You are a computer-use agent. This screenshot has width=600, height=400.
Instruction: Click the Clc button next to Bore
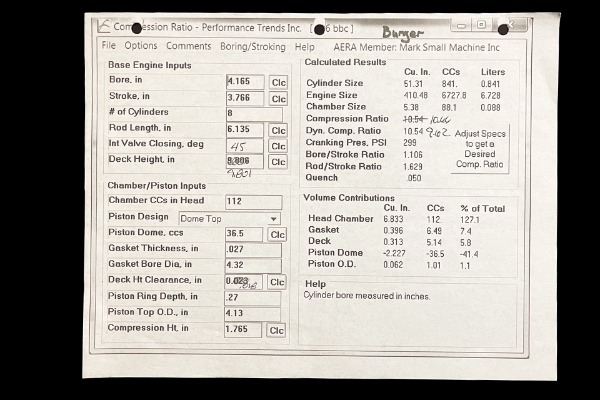(278, 82)
